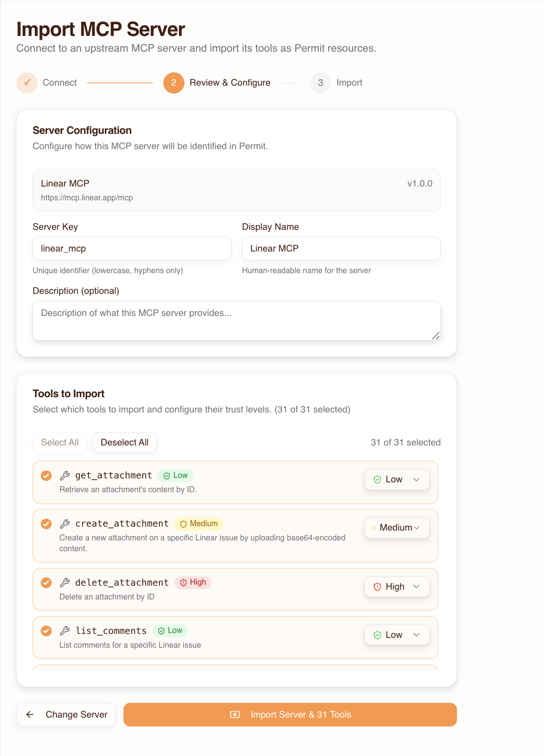Screen dimensions: 544x756
Task: Click the Medium shield badge next to create_attachment
Action: pos(199,524)
